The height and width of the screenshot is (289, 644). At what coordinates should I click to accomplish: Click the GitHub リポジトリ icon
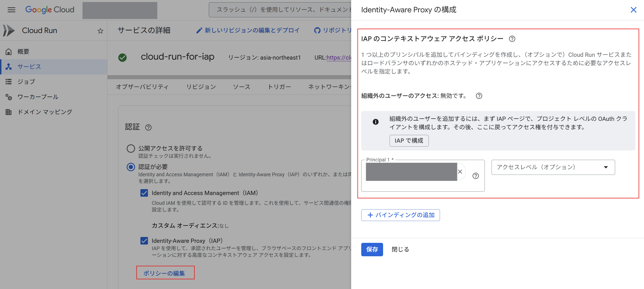coord(317,30)
